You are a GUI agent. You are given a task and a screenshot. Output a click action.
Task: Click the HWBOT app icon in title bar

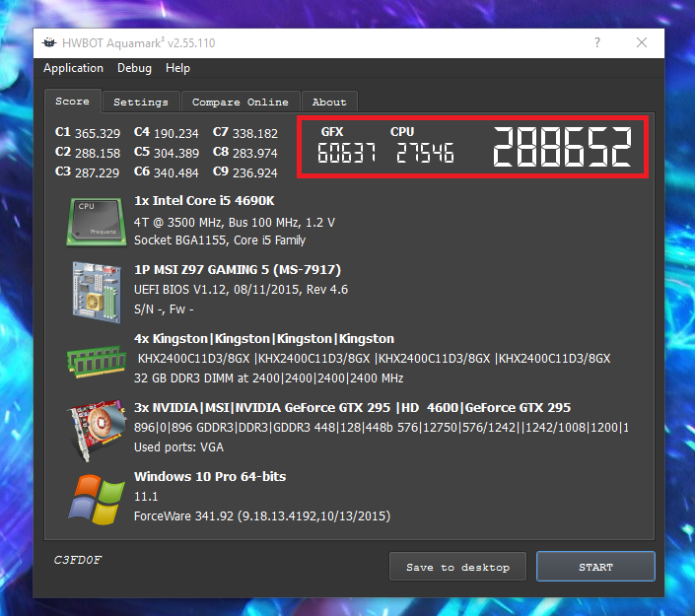point(49,43)
